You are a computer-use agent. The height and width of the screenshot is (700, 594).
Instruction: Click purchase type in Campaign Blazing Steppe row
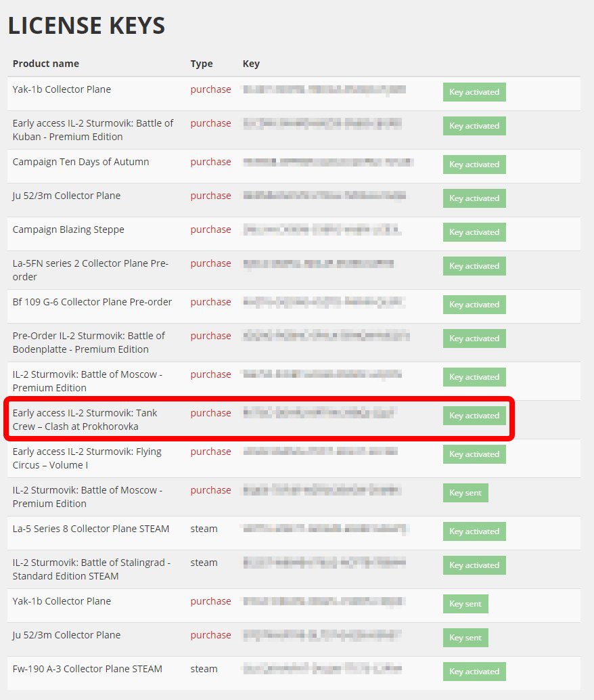(210, 230)
